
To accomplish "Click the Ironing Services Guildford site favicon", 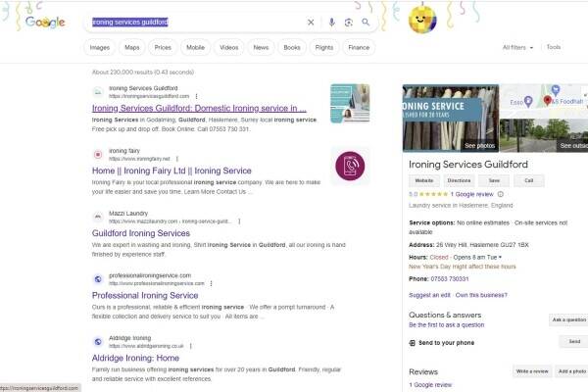I will click(x=97, y=92).
